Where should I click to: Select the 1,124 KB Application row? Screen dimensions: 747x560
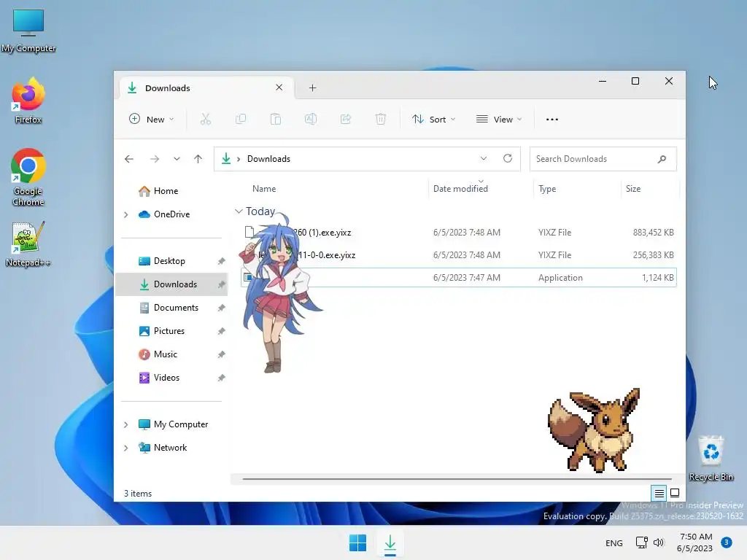click(459, 278)
